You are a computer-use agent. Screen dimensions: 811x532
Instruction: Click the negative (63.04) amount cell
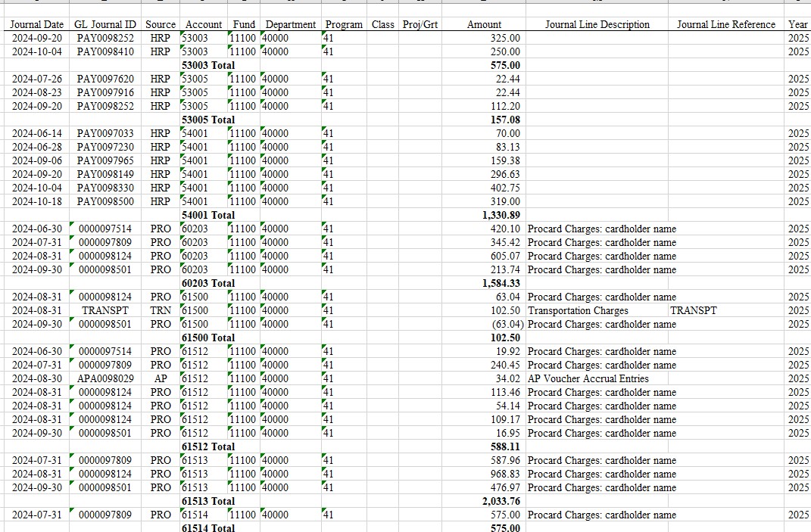click(x=502, y=324)
